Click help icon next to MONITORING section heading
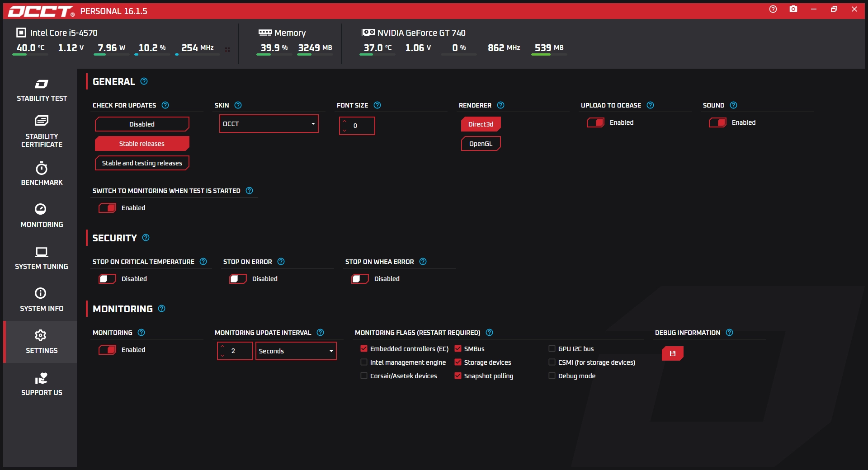Image resolution: width=868 pixels, height=470 pixels. click(x=162, y=309)
